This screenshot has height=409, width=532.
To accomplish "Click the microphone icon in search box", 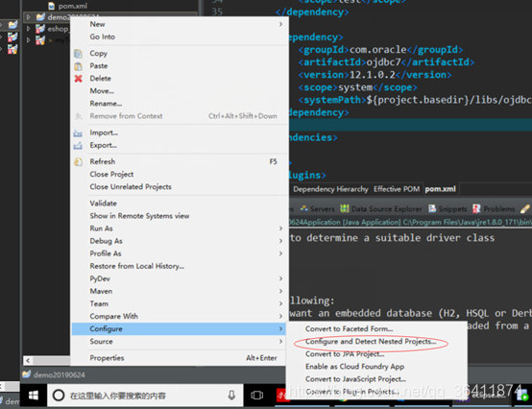I will click(x=231, y=396).
